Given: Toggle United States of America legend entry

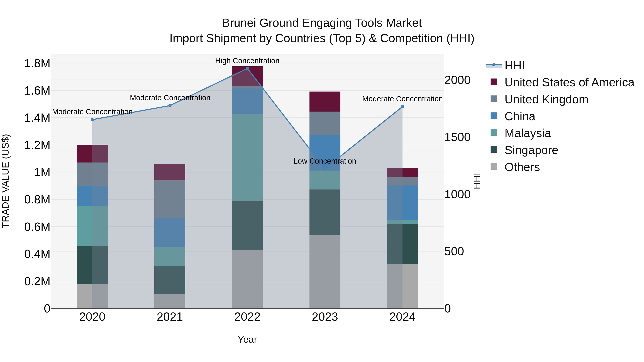Looking at the screenshot, I should point(562,82).
